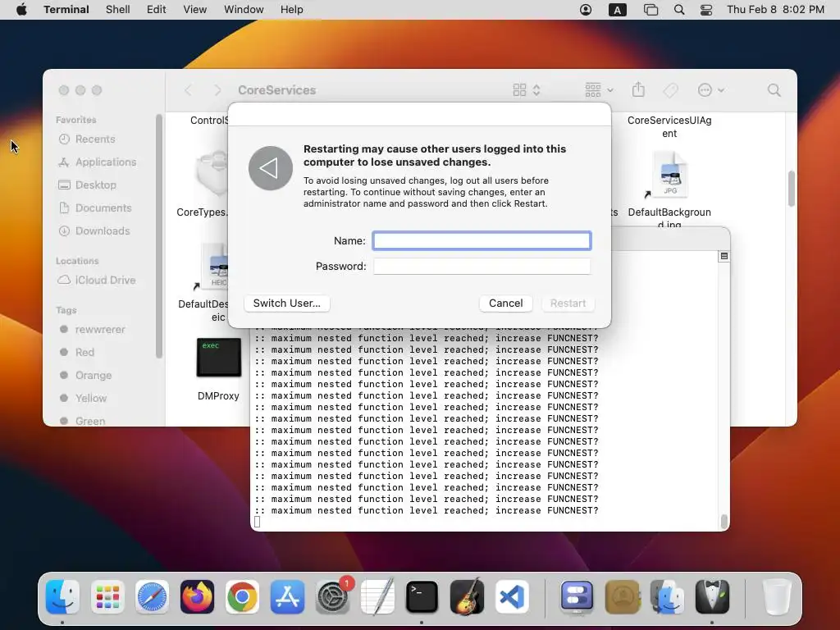Launch Firefox from the Dock
This screenshot has width=840, height=630.
pos(197,597)
